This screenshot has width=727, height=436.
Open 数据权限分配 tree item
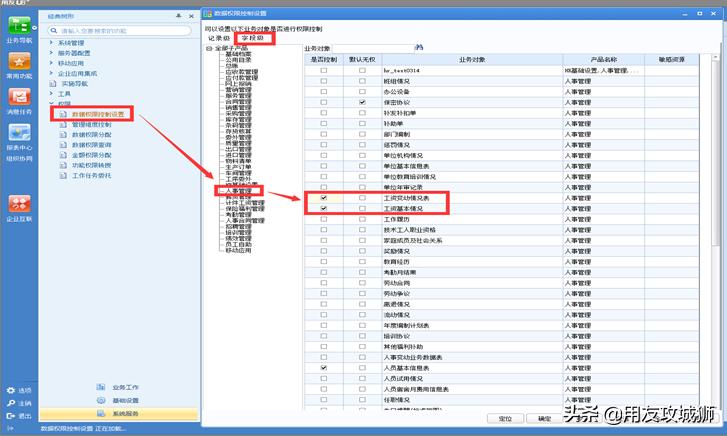tap(91, 135)
